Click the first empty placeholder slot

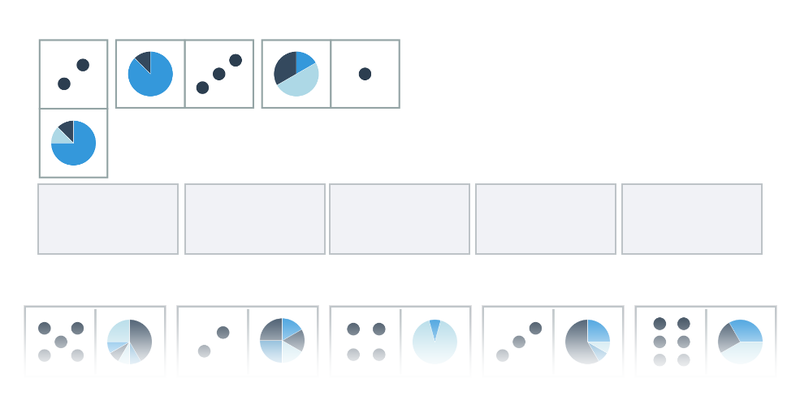[108, 219]
